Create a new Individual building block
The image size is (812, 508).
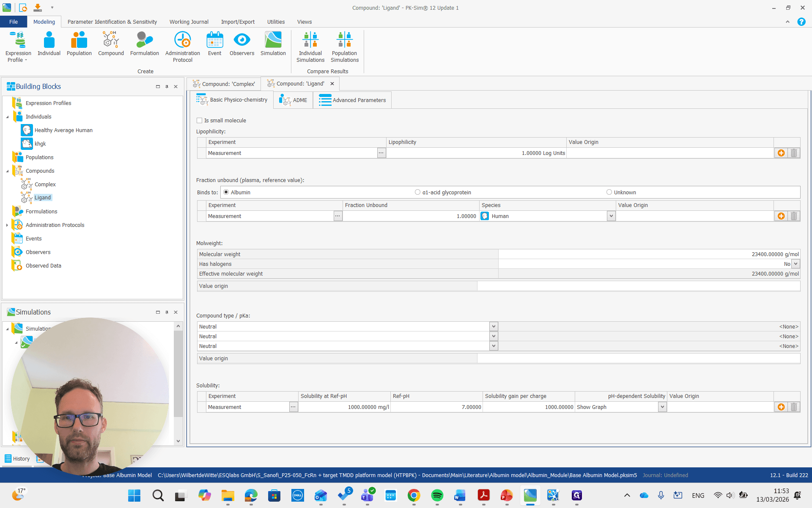49,44
